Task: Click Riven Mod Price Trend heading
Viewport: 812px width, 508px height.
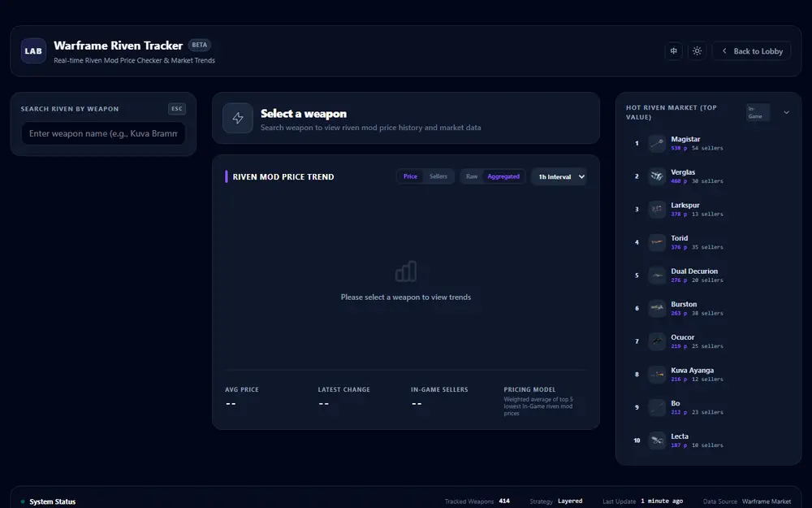Action: 283,176
